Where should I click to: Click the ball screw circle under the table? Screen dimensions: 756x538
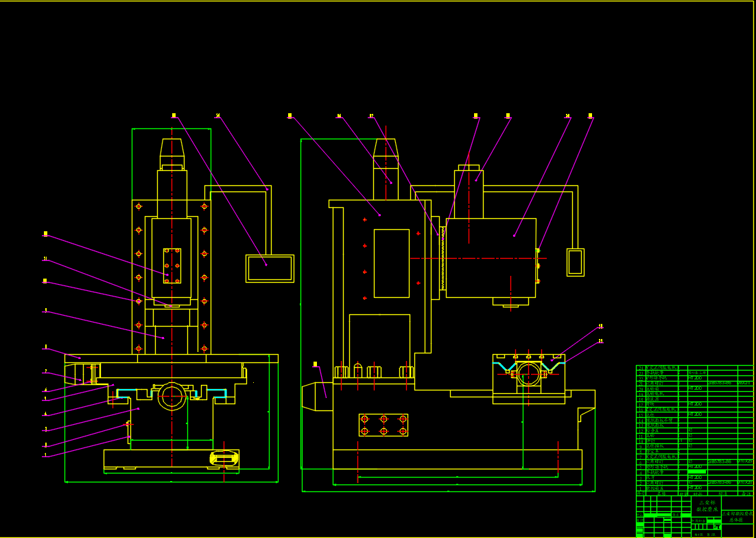coord(172,396)
